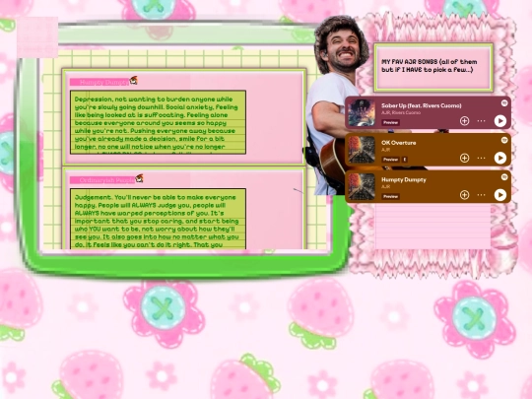Add Sober Up to your library

point(464,121)
